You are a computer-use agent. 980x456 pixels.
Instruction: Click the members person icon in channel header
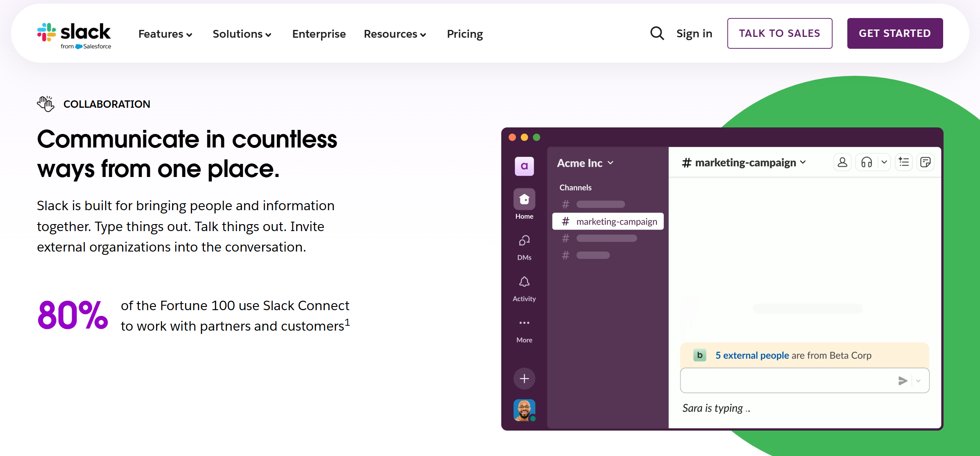point(842,163)
